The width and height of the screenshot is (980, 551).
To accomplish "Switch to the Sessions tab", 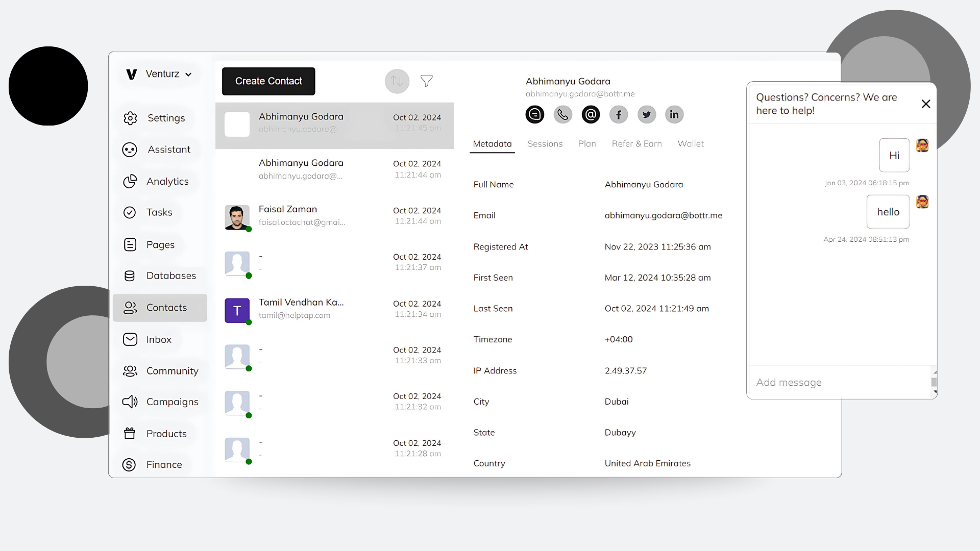I will (545, 143).
